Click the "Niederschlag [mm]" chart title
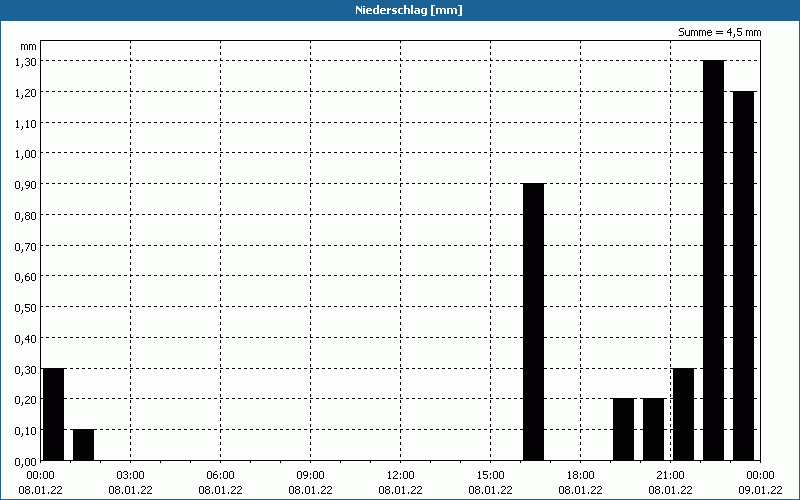Image resolution: width=800 pixels, height=500 pixels. point(409,10)
